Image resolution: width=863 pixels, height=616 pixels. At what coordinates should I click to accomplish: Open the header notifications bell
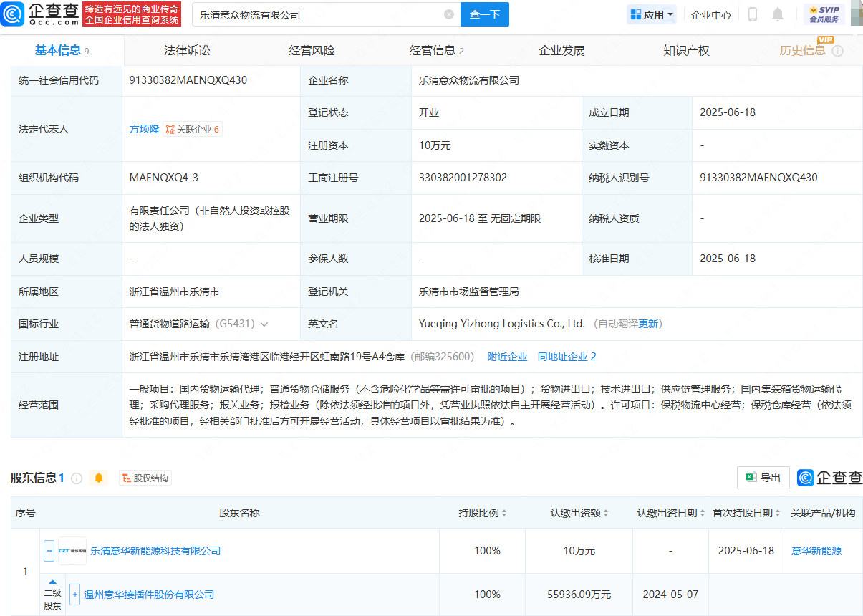point(778,14)
